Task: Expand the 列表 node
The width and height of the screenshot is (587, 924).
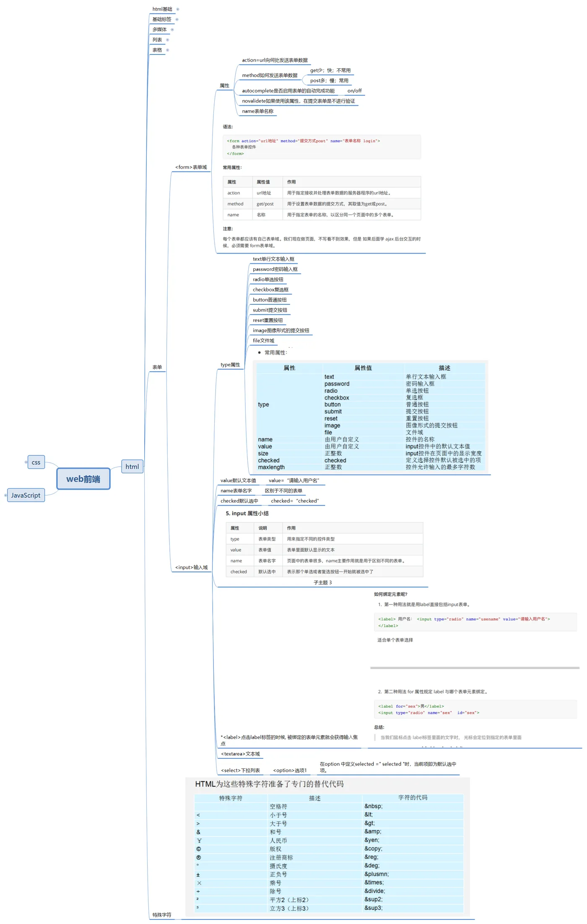Action: click(x=168, y=40)
